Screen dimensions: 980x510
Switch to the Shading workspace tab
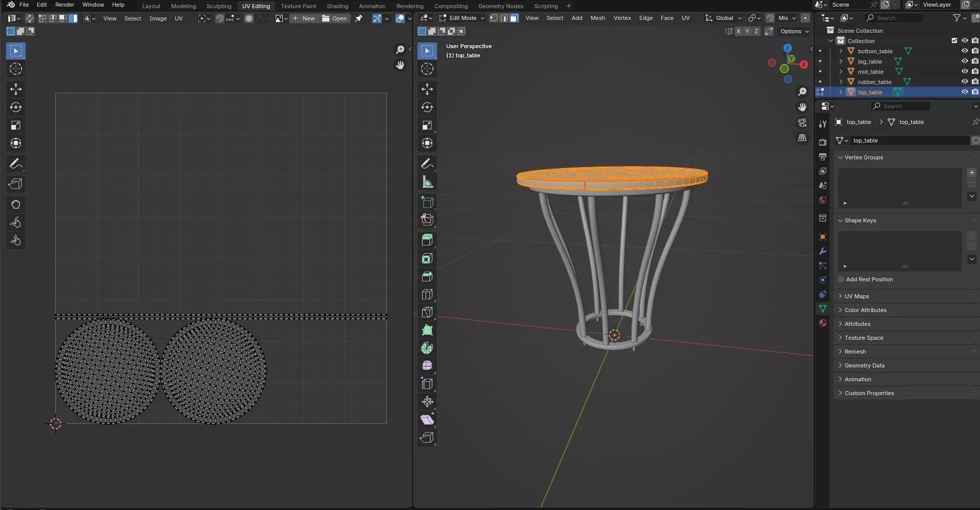[x=337, y=6]
